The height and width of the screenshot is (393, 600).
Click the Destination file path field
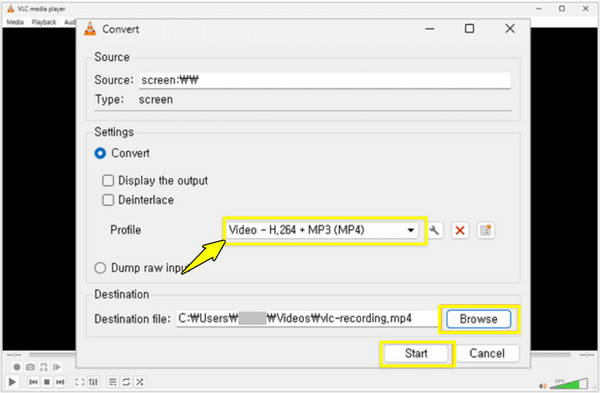tap(307, 318)
